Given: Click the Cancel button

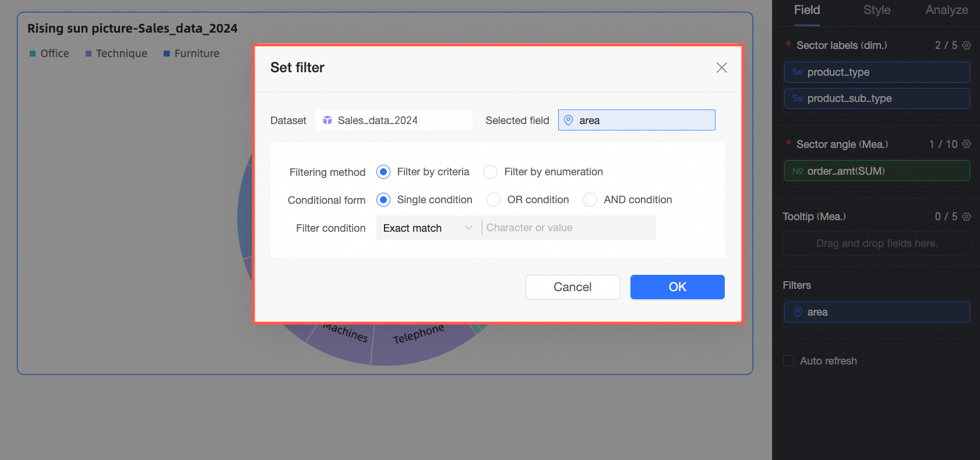Looking at the screenshot, I should (572, 287).
